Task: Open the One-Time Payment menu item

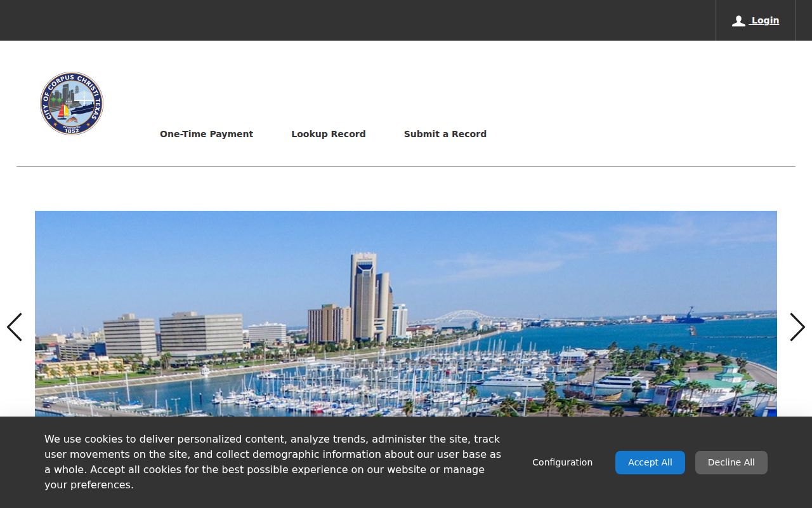Action: point(206,134)
